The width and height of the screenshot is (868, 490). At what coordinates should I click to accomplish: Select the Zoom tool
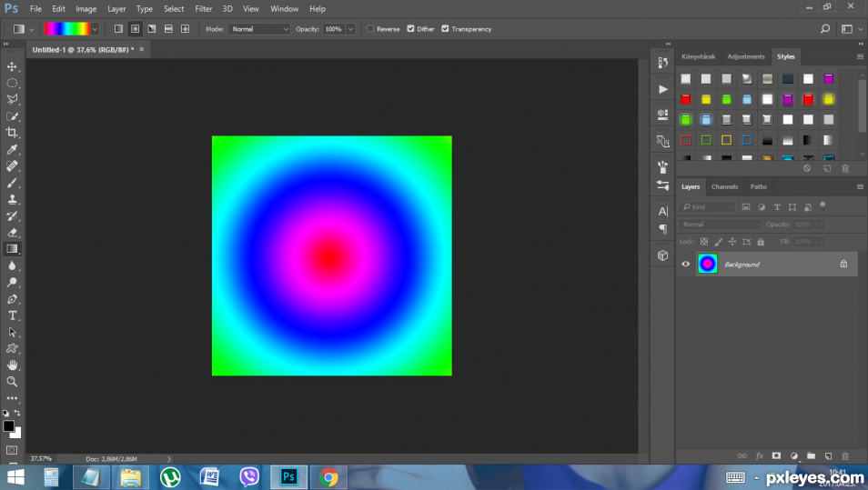click(x=12, y=382)
